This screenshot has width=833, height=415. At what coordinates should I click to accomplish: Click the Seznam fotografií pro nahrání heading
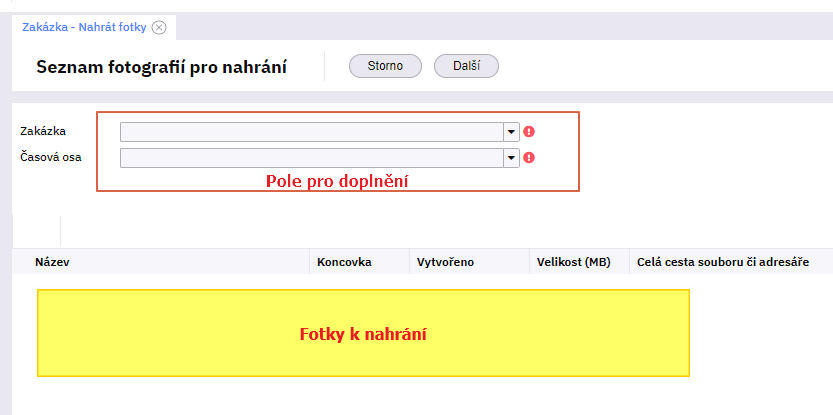point(161,67)
